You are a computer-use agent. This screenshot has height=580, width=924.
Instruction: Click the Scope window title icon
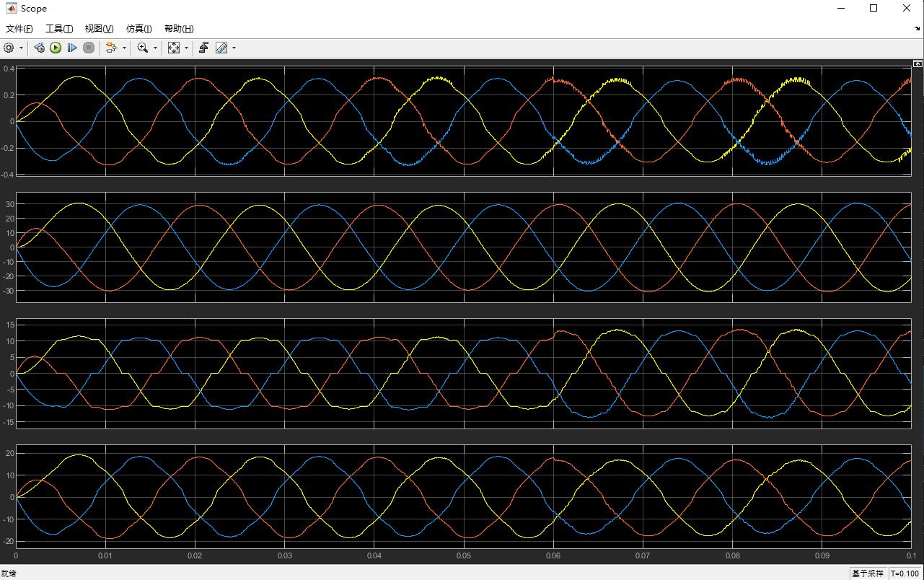(x=11, y=8)
